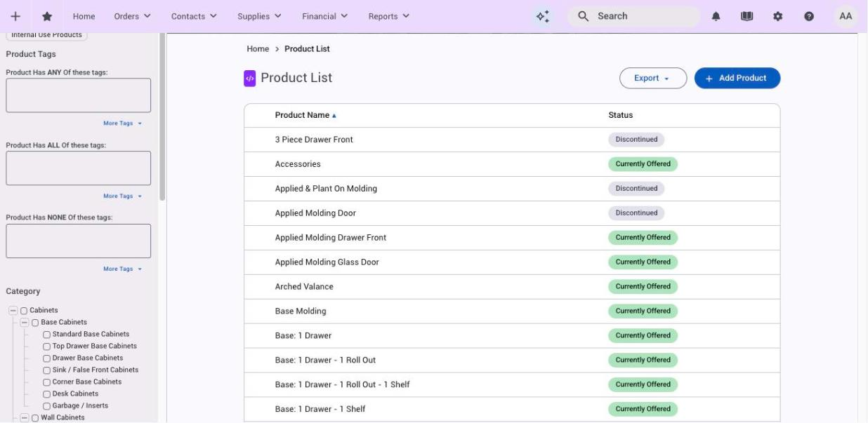868x423 pixels.
Task: Collapse the Cabinets tree node
Action: 13,311
